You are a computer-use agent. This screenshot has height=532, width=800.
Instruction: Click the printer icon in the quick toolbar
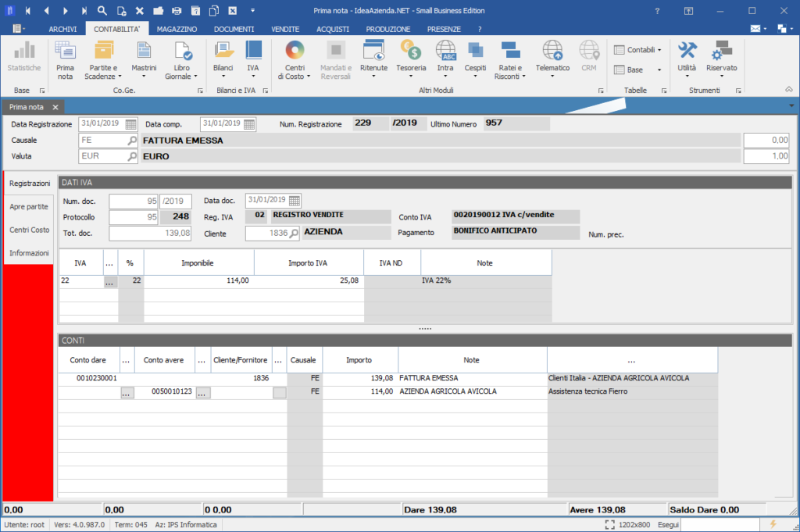177,11
